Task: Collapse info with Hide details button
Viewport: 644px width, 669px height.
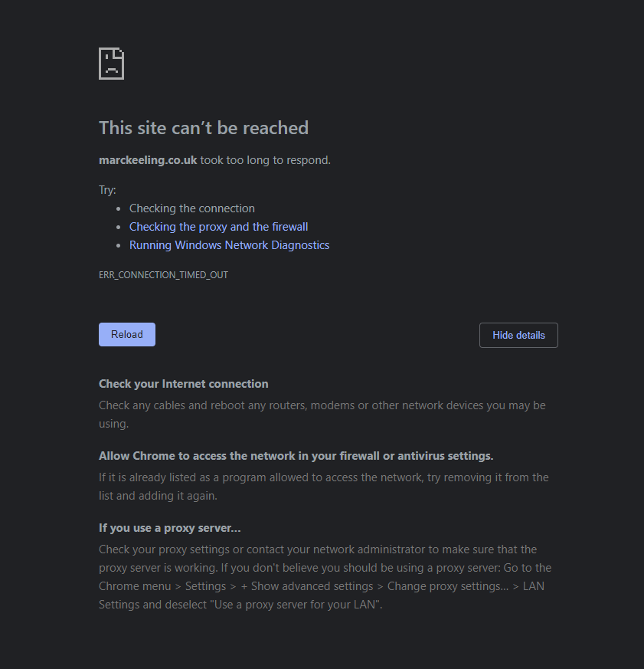Action: pos(518,335)
